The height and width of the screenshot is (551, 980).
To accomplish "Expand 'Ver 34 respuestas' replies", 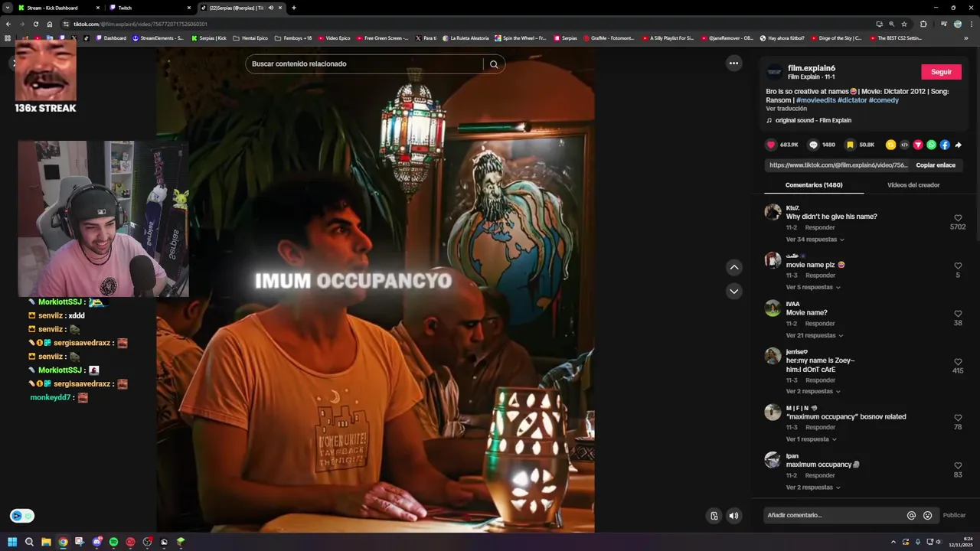I will (815, 240).
